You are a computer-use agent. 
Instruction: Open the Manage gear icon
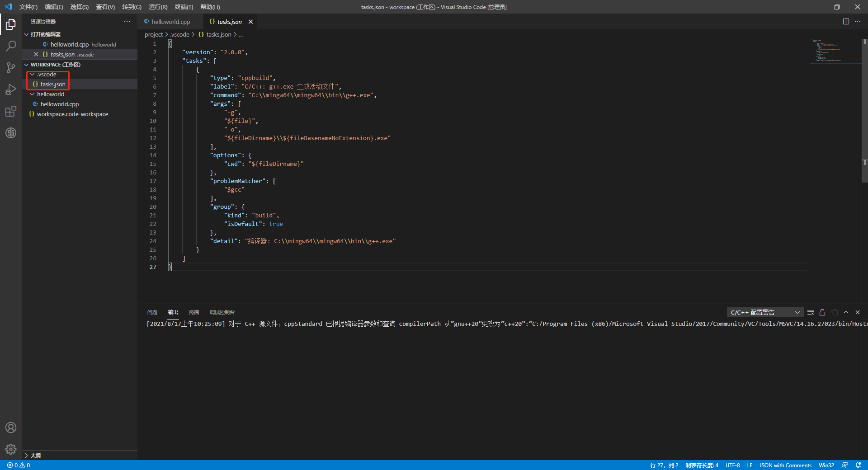[x=11, y=449]
